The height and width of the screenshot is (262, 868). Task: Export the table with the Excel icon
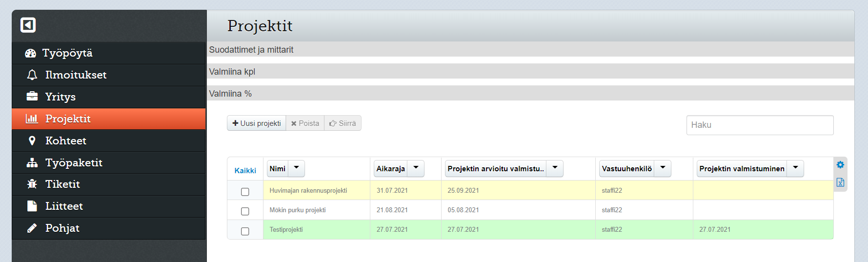point(840,182)
